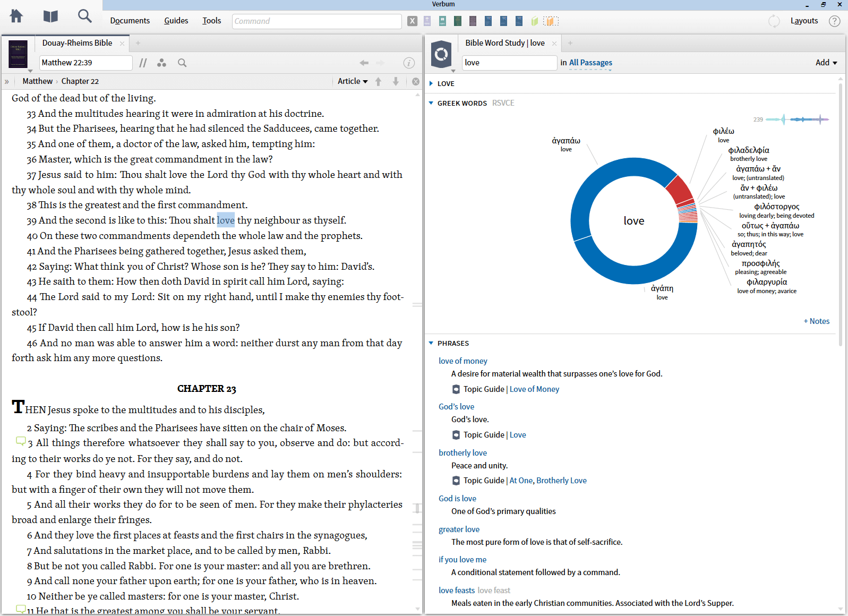The image size is (848, 616).
Task: Click the red segment of the love chart
Action: point(678,190)
